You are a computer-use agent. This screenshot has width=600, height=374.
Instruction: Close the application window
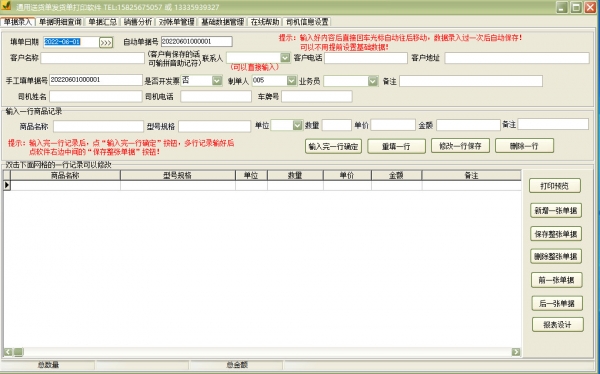click(590, 7)
